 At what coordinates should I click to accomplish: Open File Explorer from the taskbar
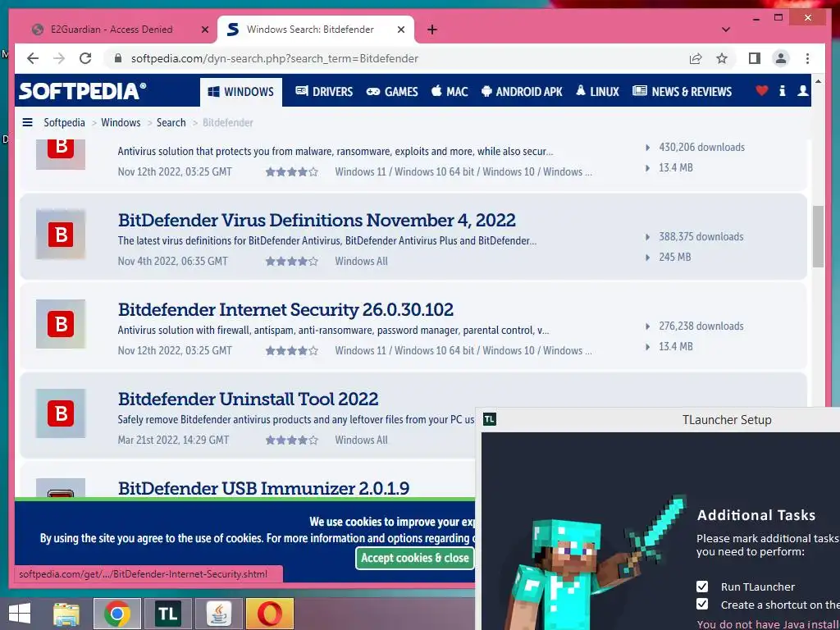(x=66, y=614)
